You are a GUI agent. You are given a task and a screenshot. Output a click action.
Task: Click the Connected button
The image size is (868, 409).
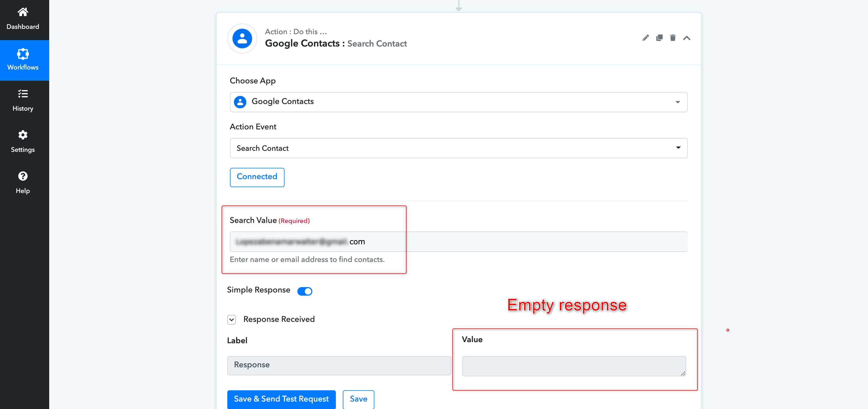click(x=257, y=177)
